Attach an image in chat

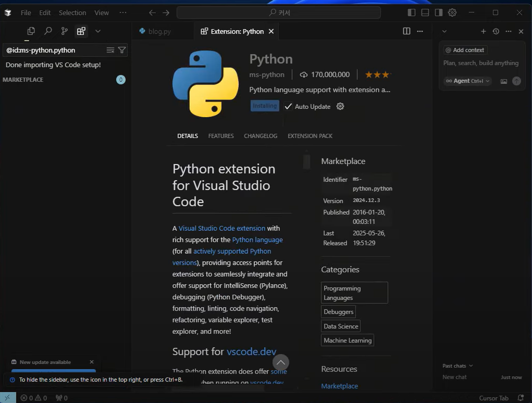pyautogui.click(x=504, y=81)
